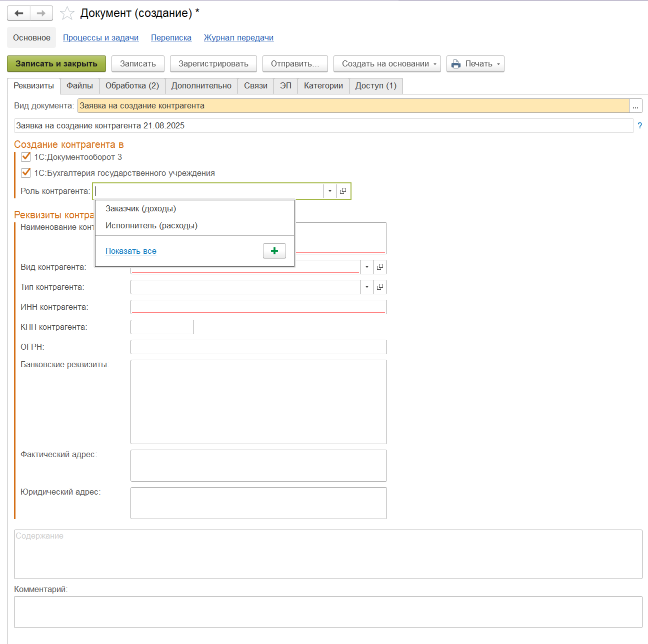Uncheck 1С:Документооборот 3 checkbox

click(26, 157)
